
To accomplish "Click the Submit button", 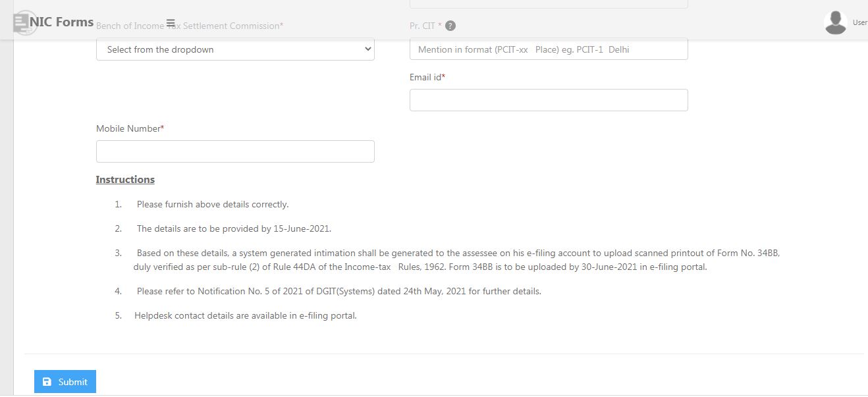I will click(x=65, y=381).
